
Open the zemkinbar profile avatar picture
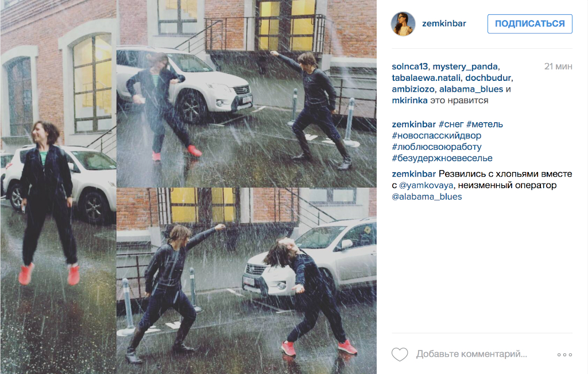point(403,24)
